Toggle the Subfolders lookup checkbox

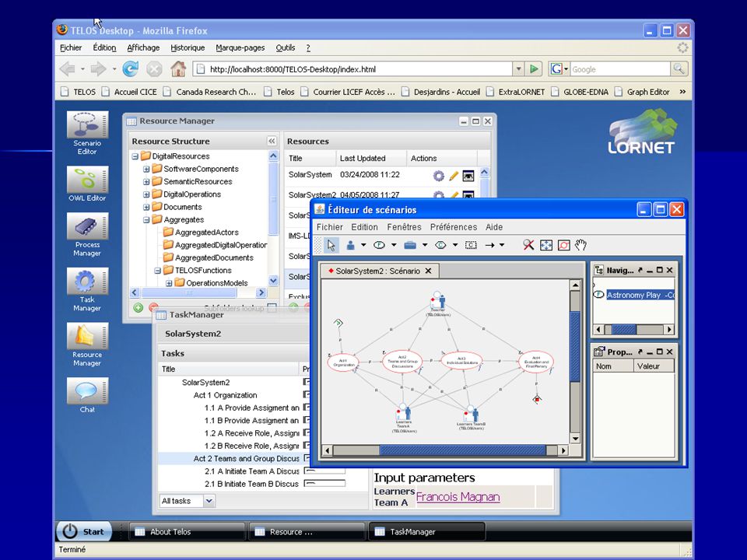(x=272, y=308)
